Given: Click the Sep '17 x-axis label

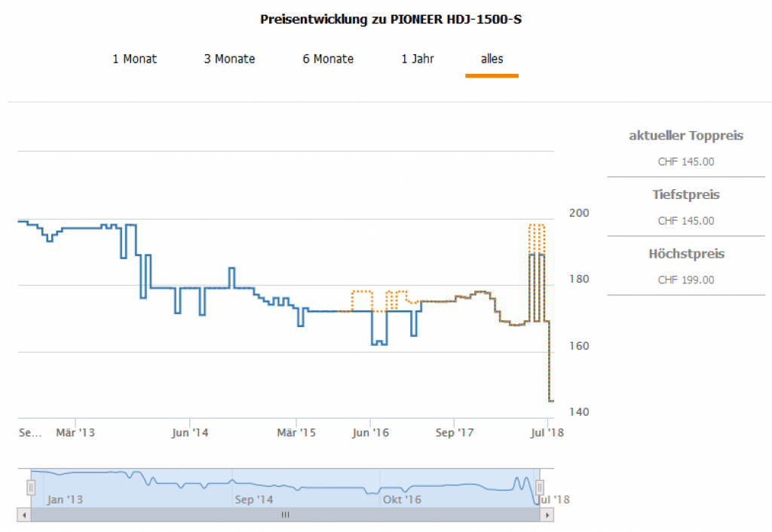Looking at the screenshot, I should pyautogui.click(x=455, y=433).
